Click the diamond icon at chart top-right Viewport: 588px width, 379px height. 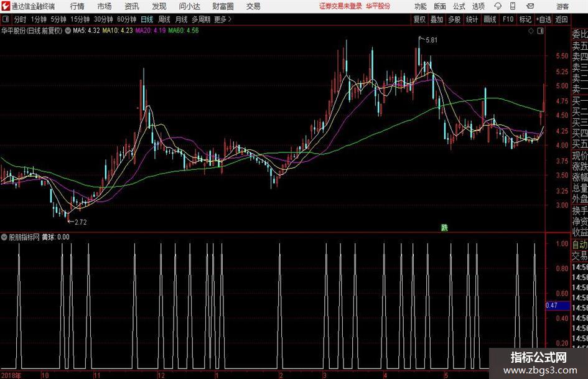[x=531, y=30]
